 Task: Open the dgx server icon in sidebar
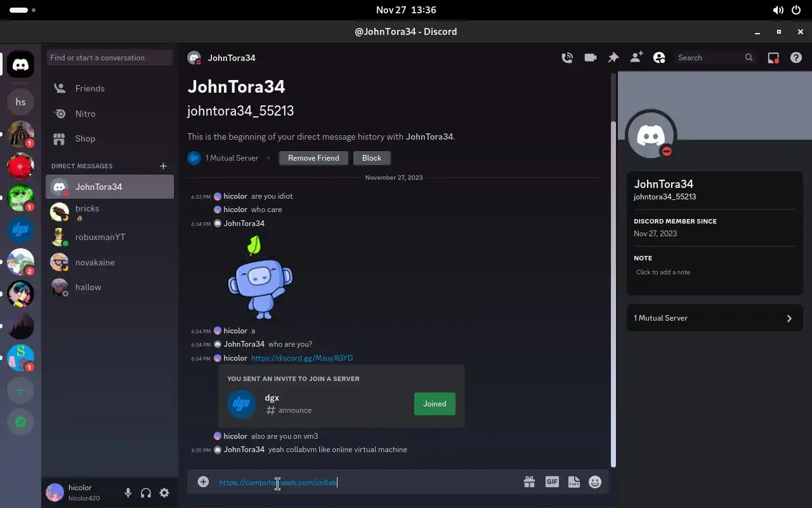click(21, 230)
